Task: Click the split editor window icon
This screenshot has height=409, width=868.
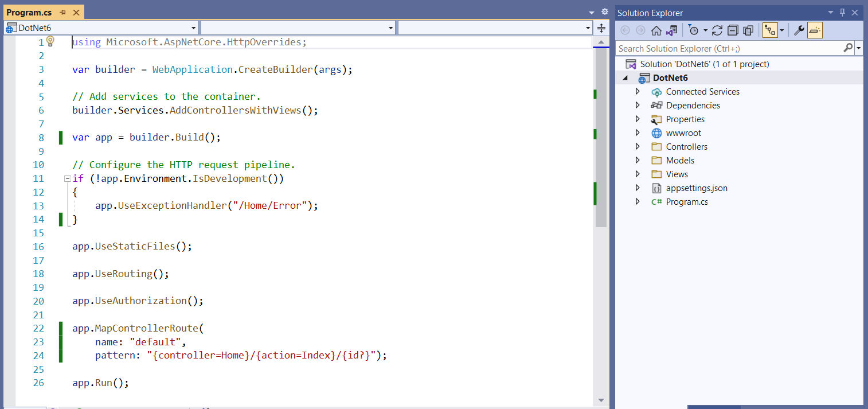Action: 601,28
